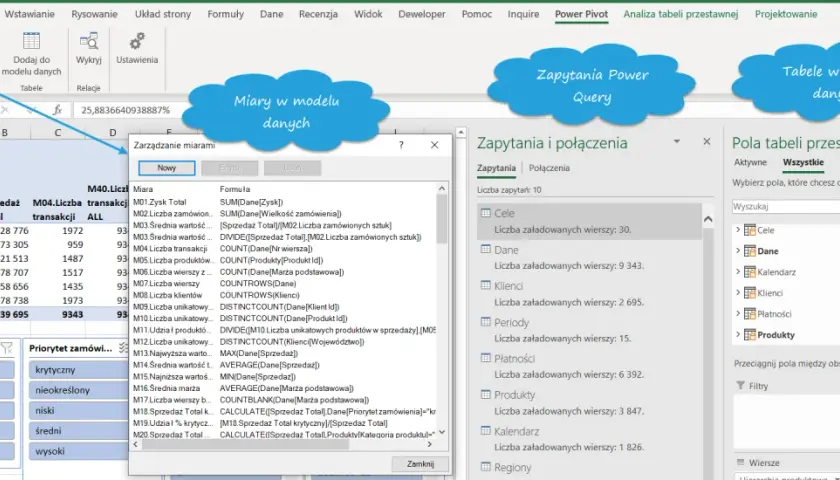Click the Dodaj do modelu danych icon
Image resolution: width=840 pixels, height=480 pixels.
pos(31,41)
